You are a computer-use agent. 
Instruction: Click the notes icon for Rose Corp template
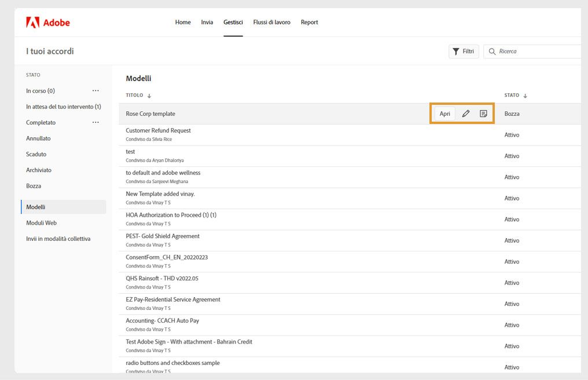click(483, 114)
